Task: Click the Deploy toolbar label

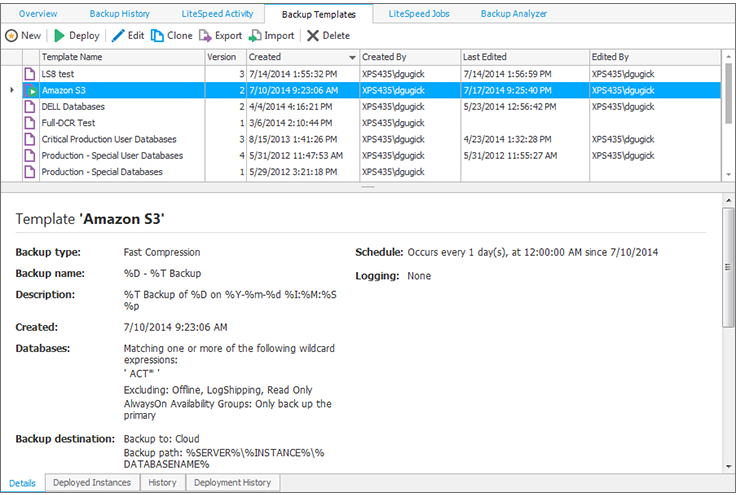Action: tap(84, 36)
